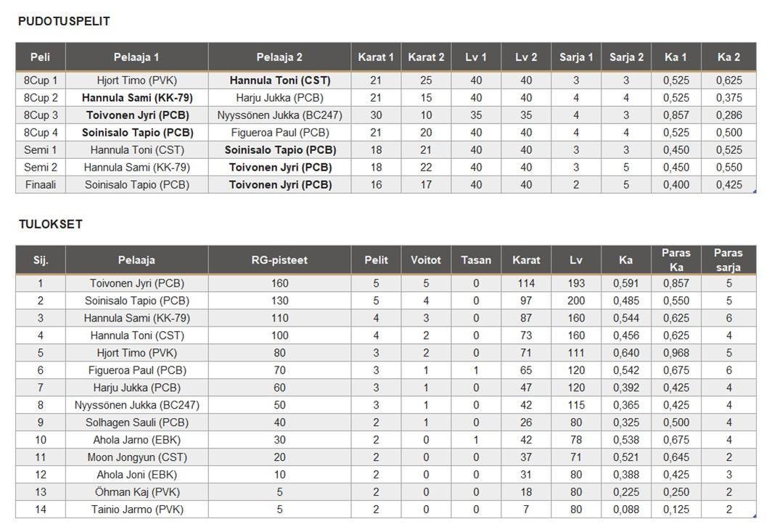Select the Semi 2 row label

coord(41,168)
